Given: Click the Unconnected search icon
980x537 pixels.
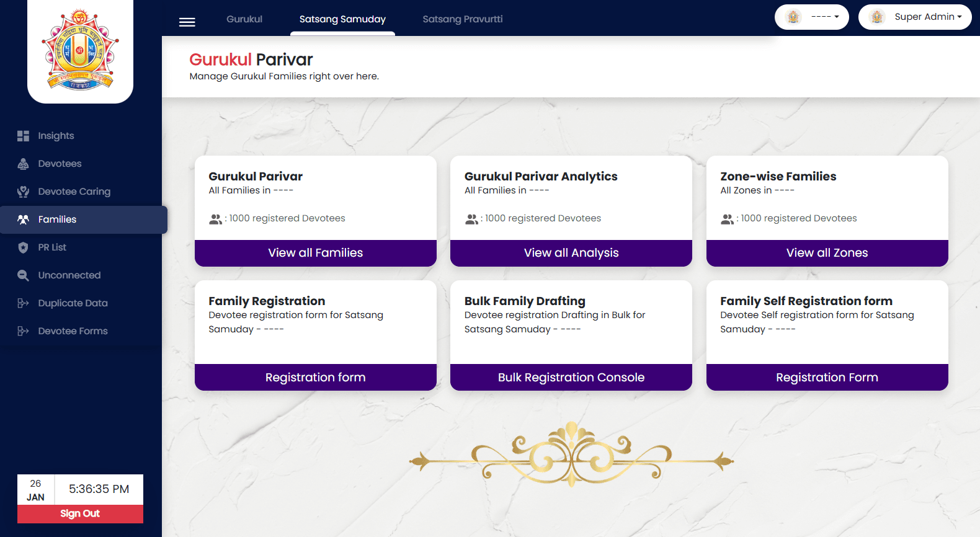Looking at the screenshot, I should pos(23,275).
